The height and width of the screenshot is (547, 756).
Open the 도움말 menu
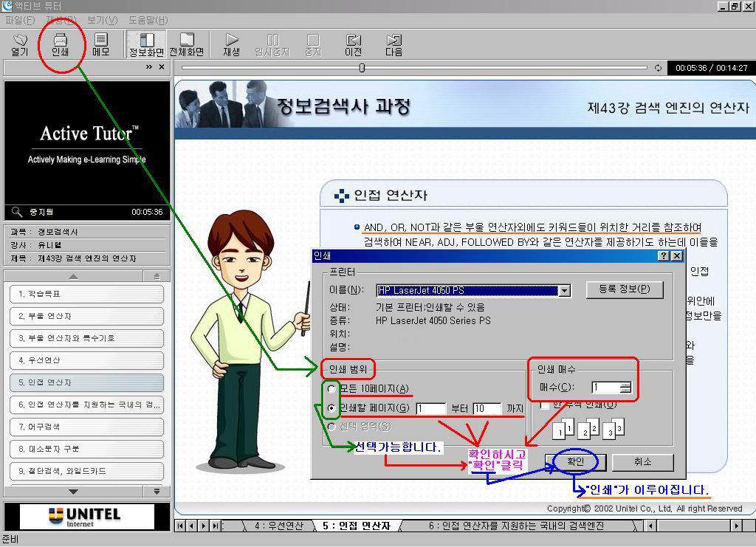click(148, 20)
